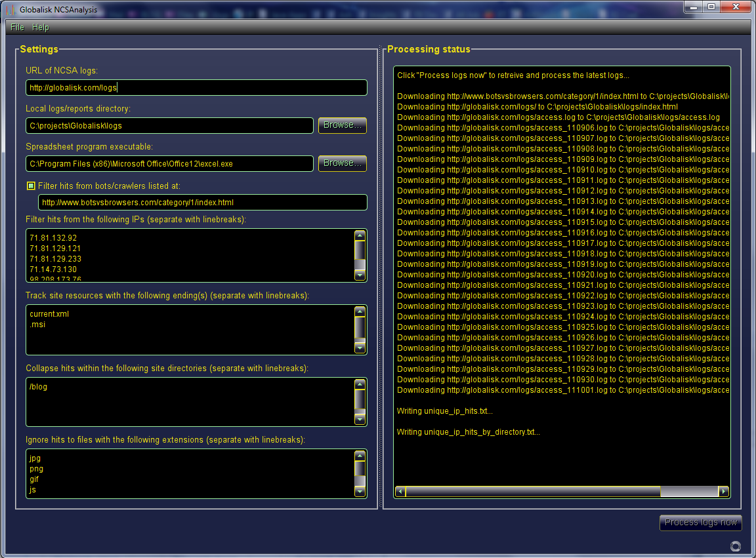Open the Help menu

[x=41, y=27]
